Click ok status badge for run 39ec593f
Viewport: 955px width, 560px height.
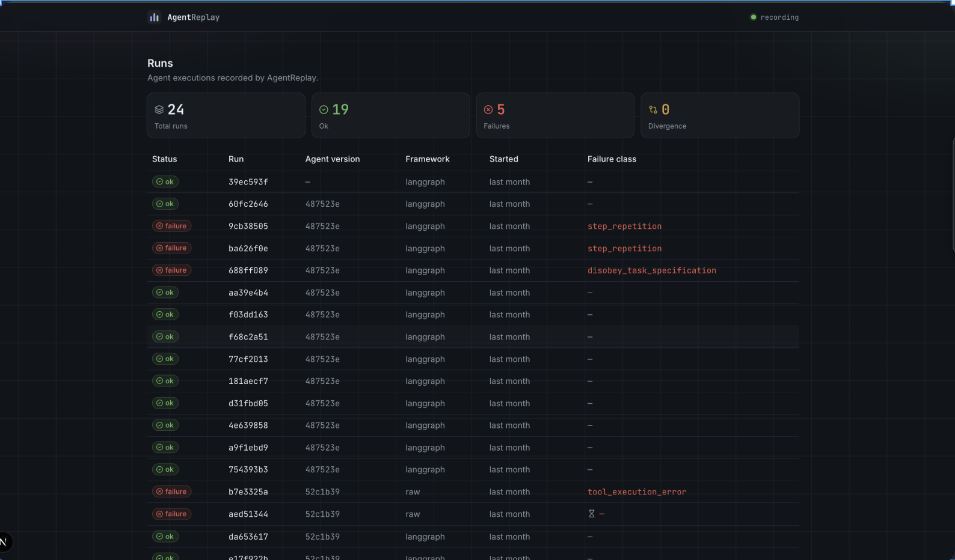[165, 181]
